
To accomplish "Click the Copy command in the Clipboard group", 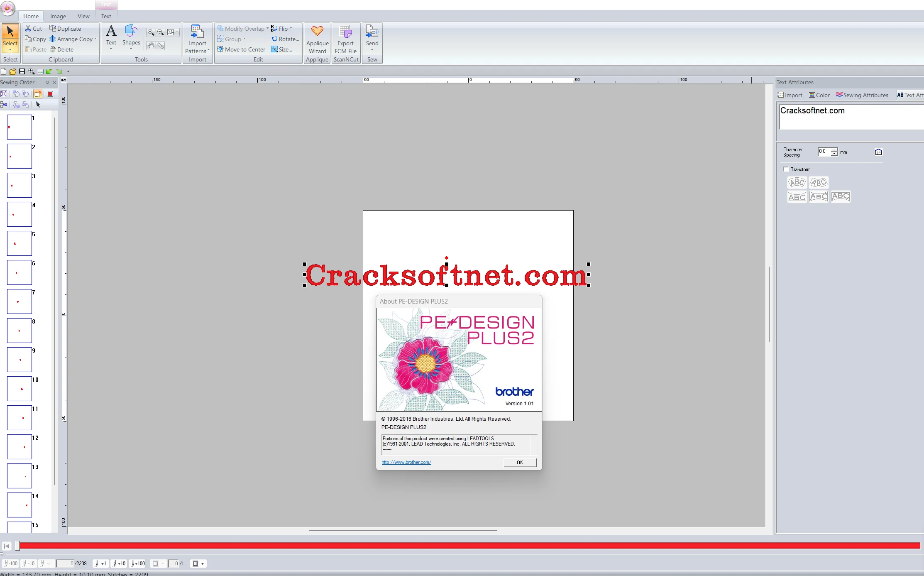I will coord(36,39).
